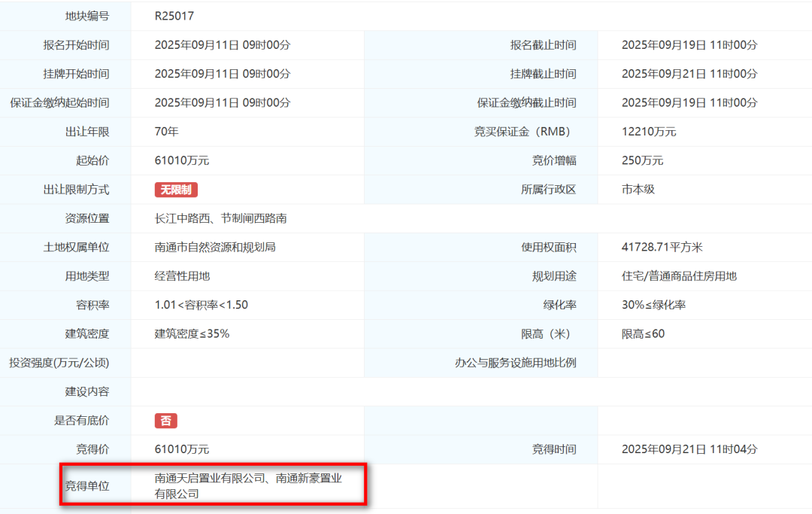The height and width of the screenshot is (514, 812).
Task: Select the 70年 lease term value
Action: point(166,132)
